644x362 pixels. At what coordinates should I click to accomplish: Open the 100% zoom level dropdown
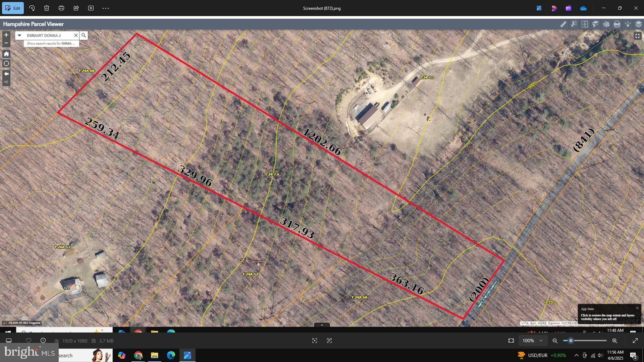click(532, 341)
